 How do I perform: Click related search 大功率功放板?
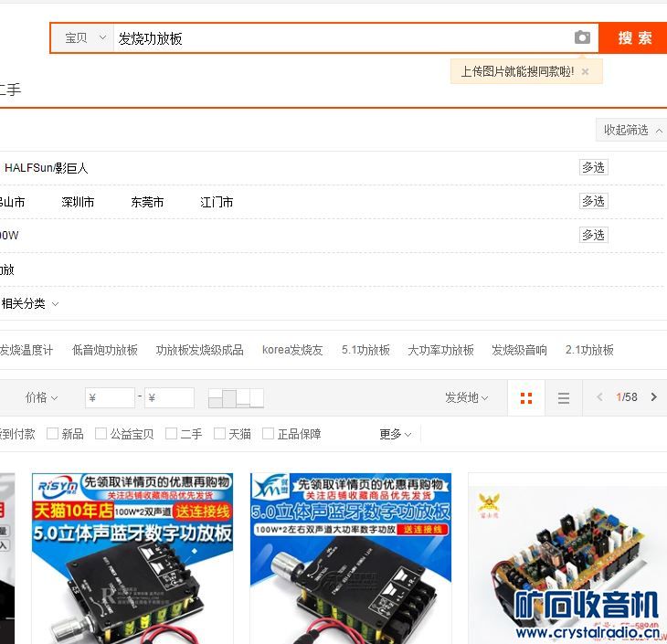(x=440, y=350)
